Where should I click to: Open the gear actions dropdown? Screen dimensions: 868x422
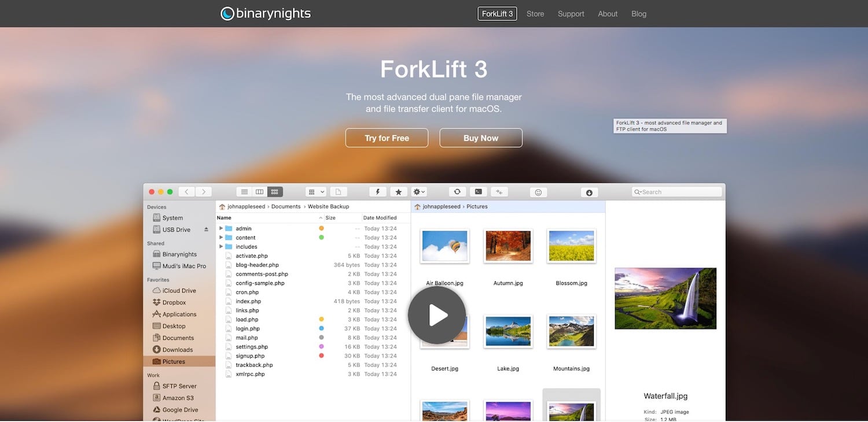[419, 192]
